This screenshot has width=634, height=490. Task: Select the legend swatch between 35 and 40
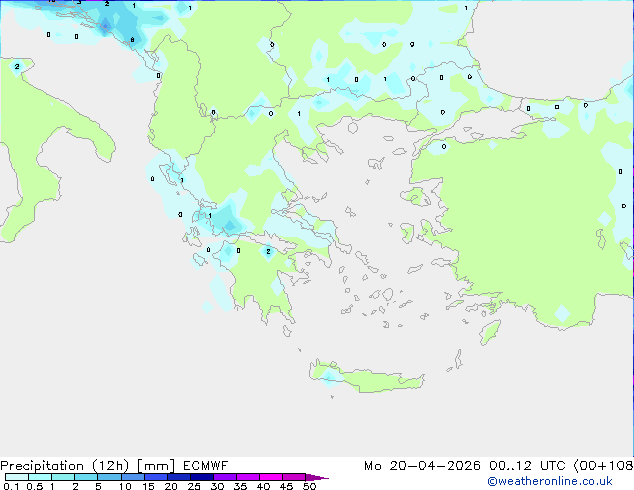248,477
